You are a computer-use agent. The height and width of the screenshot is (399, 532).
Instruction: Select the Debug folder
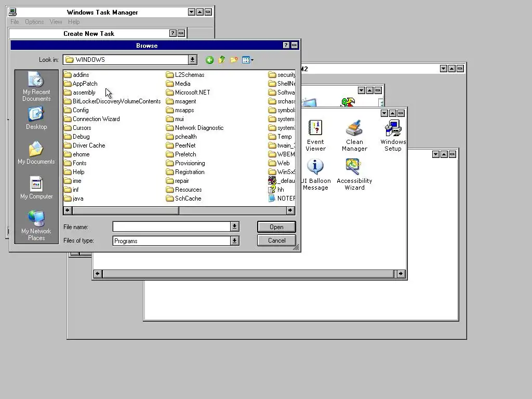click(x=77, y=137)
